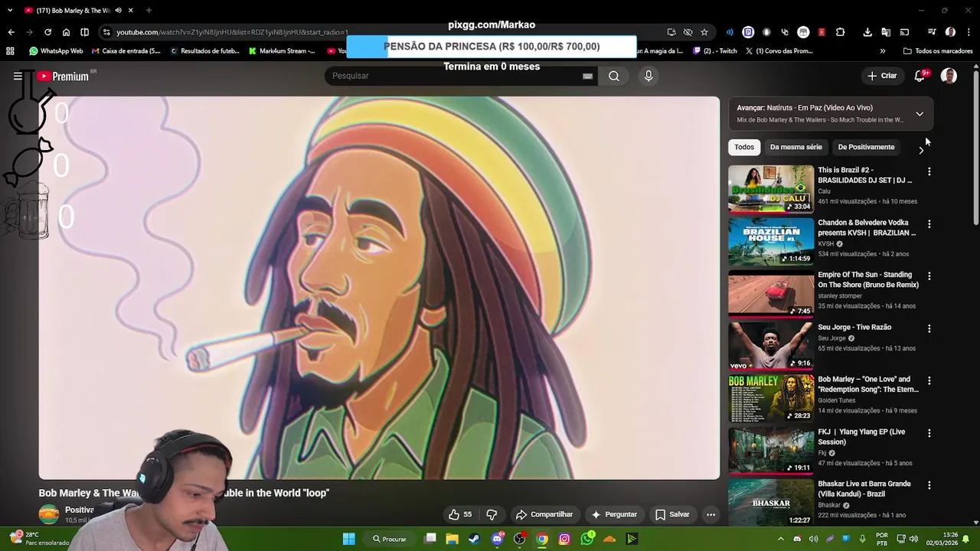Viewport: 980px width, 551px height.
Task: Like the video with thumbs-up
Action: point(460,514)
